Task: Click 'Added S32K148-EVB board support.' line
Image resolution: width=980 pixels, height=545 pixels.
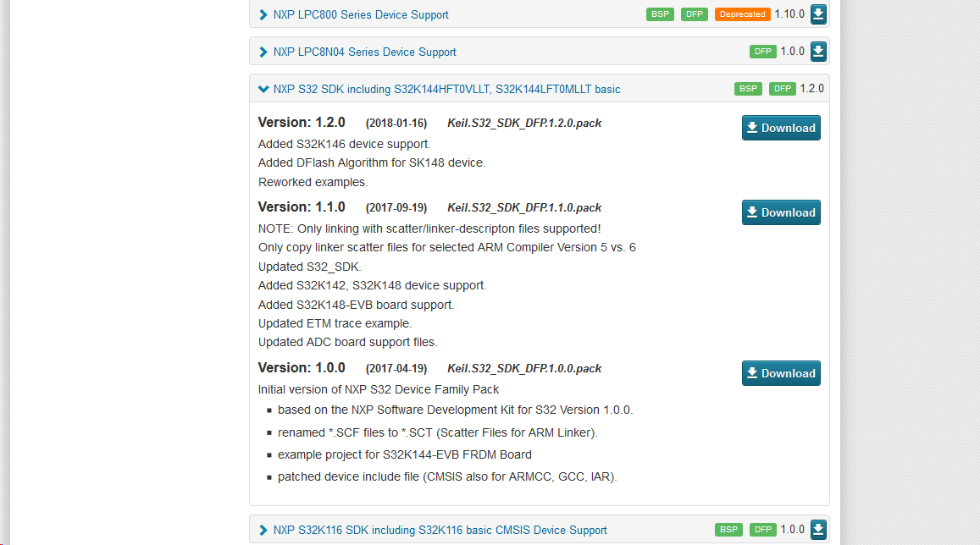Action: pyautogui.click(x=357, y=305)
